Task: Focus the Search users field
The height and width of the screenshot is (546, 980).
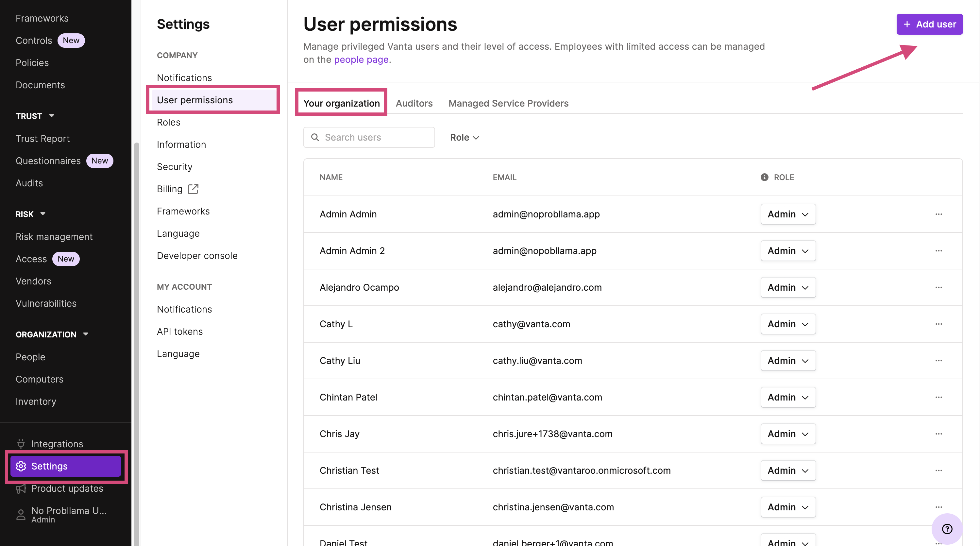Action: (369, 137)
